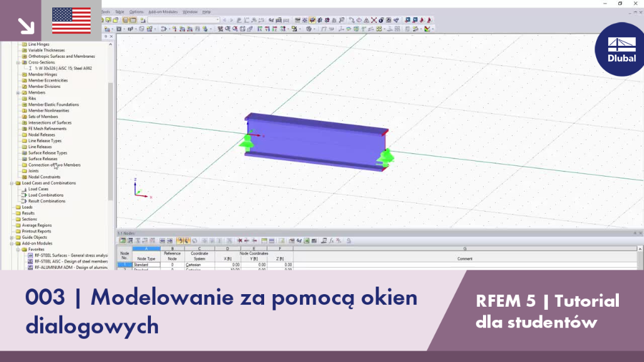This screenshot has width=644, height=362.
Task: Click the Excel export icon in table toolbar
Action: coord(306,241)
